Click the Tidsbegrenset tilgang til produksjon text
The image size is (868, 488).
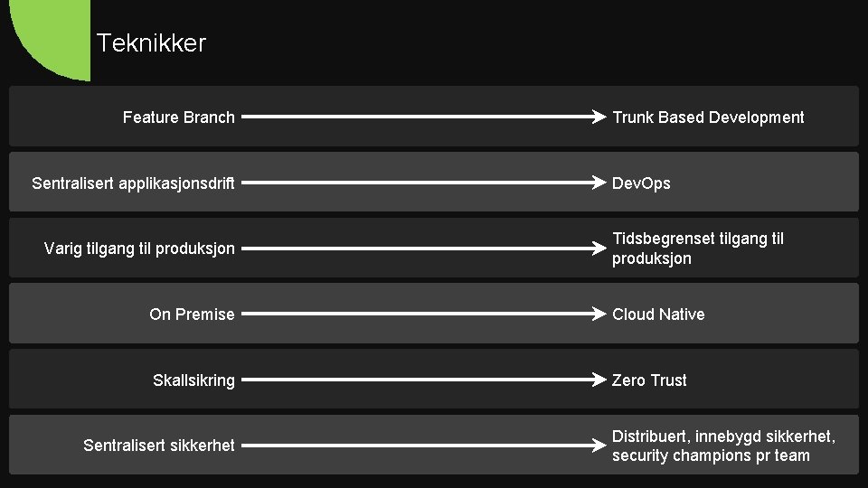[698, 249]
